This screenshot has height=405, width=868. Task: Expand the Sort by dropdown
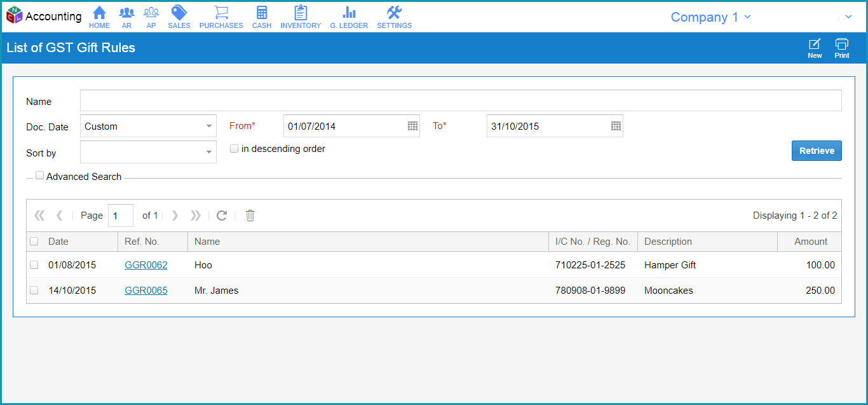coord(210,152)
